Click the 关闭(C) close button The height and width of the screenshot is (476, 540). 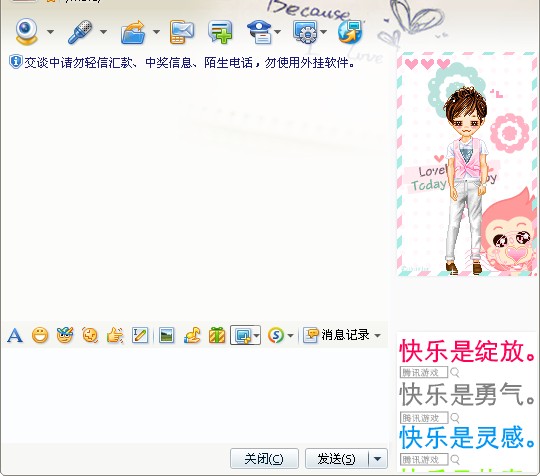pos(264,459)
